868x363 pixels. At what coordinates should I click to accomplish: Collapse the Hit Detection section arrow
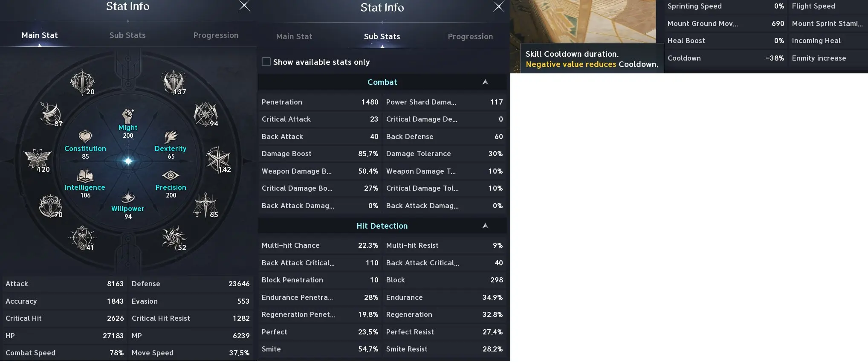coord(485,226)
